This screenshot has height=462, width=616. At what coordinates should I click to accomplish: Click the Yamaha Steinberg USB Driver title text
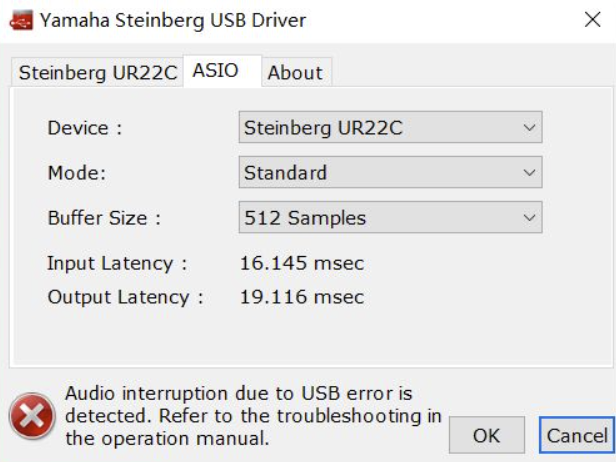tap(173, 20)
